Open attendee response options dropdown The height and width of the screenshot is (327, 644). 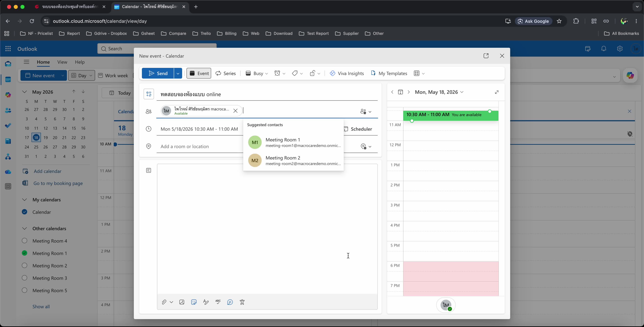coord(366,112)
